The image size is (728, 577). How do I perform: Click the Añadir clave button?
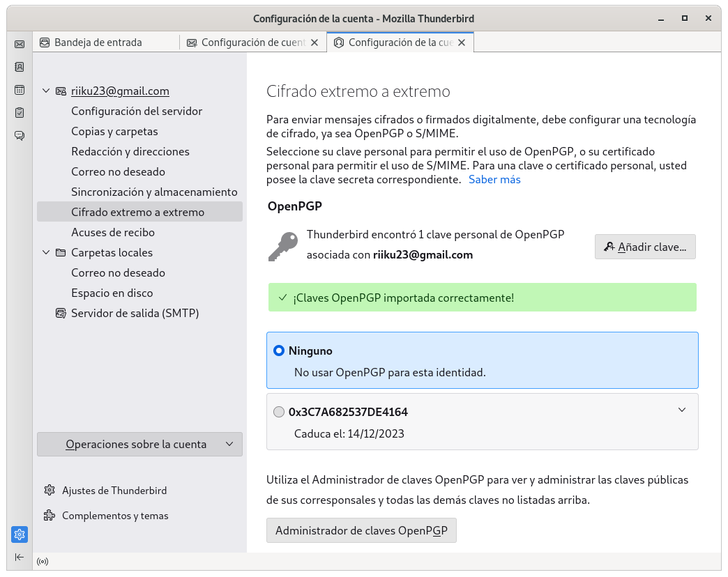click(x=645, y=247)
